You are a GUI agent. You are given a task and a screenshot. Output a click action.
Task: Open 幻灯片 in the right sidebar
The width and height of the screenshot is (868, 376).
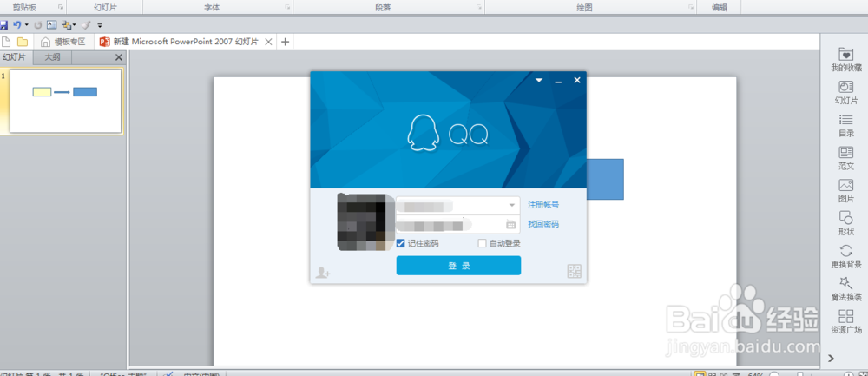pos(845,92)
